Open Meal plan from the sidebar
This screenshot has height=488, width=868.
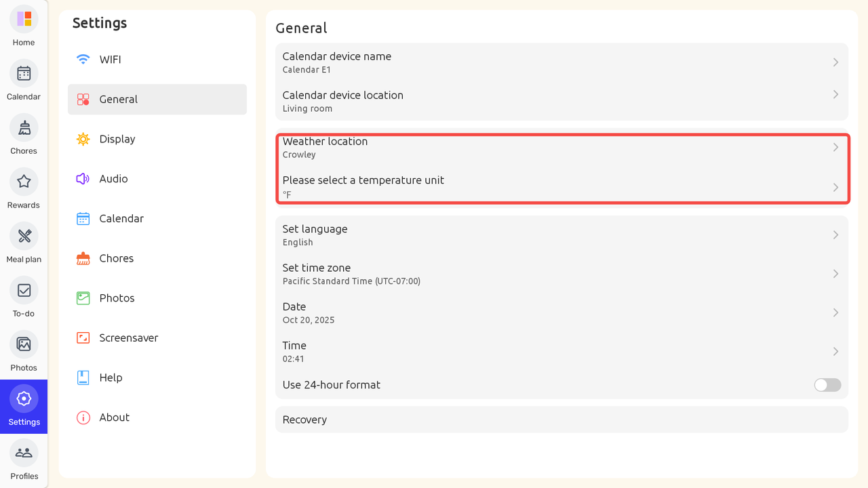[24, 237]
